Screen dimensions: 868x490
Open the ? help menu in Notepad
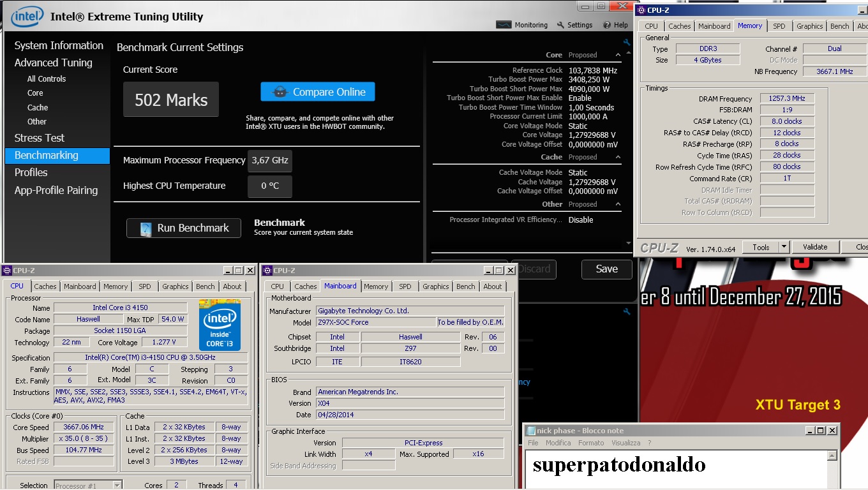point(650,443)
